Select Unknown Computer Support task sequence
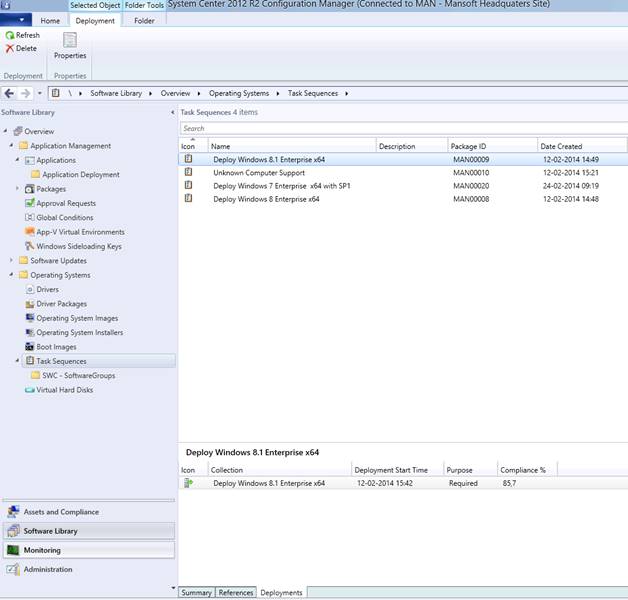Image resolution: width=628 pixels, height=600 pixels. point(257,172)
